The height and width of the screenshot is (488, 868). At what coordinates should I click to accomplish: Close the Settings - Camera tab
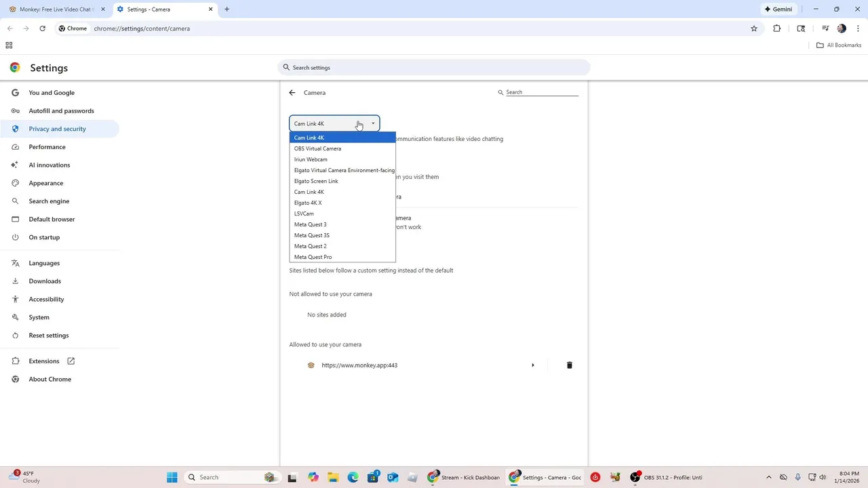pos(210,9)
